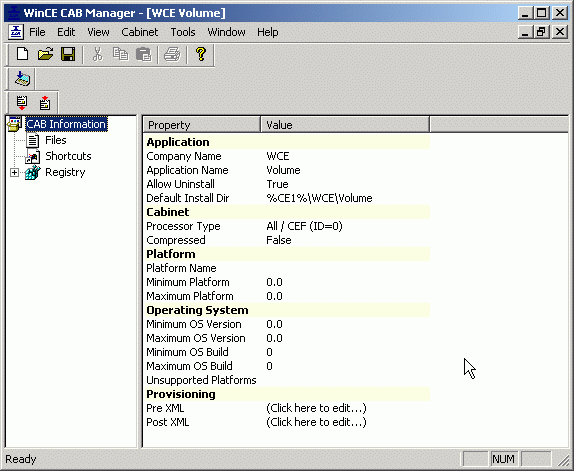The width and height of the screenshot is (574, 471).
Task: Click Pre XML 'Click here to edit' value
Action: point(316,408)
